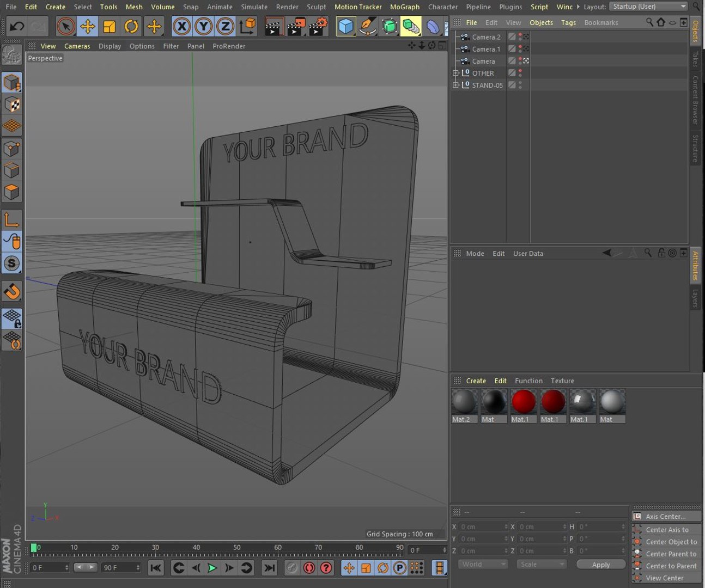705x588 pixels.
Task: Open the Scale mode dropdown
Action: click(542, 565)
